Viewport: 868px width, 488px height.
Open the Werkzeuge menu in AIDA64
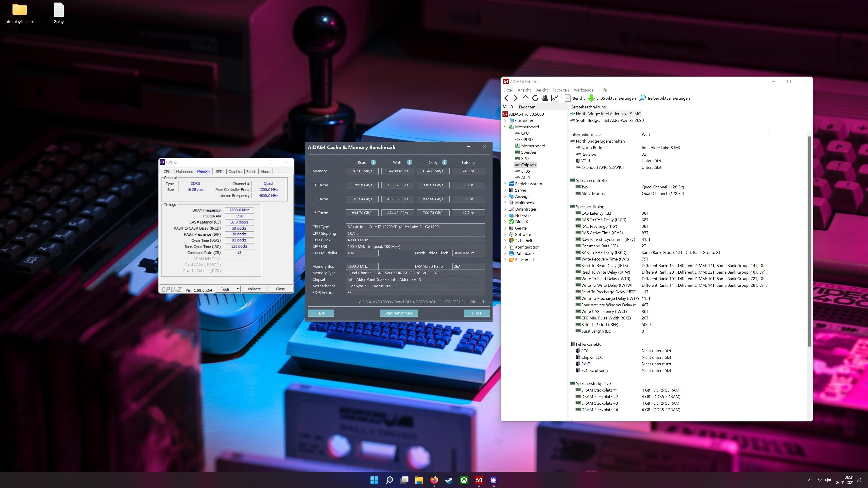pyautogui.click(x=584, y=90)
